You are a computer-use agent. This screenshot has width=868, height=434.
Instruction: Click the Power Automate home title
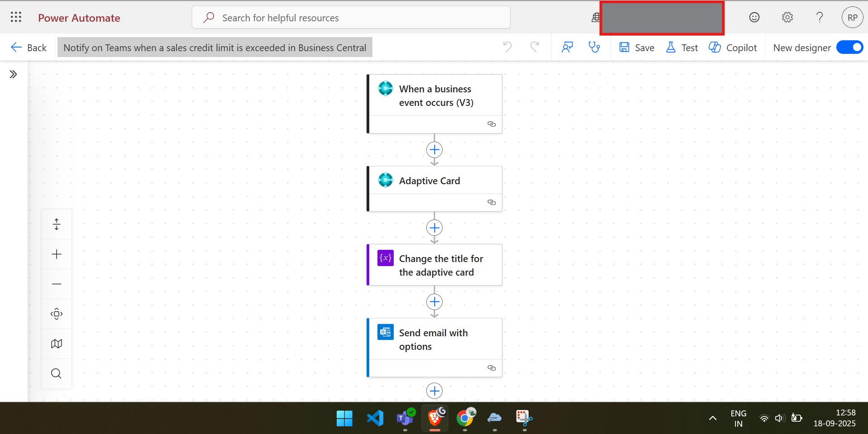(79, 18)
